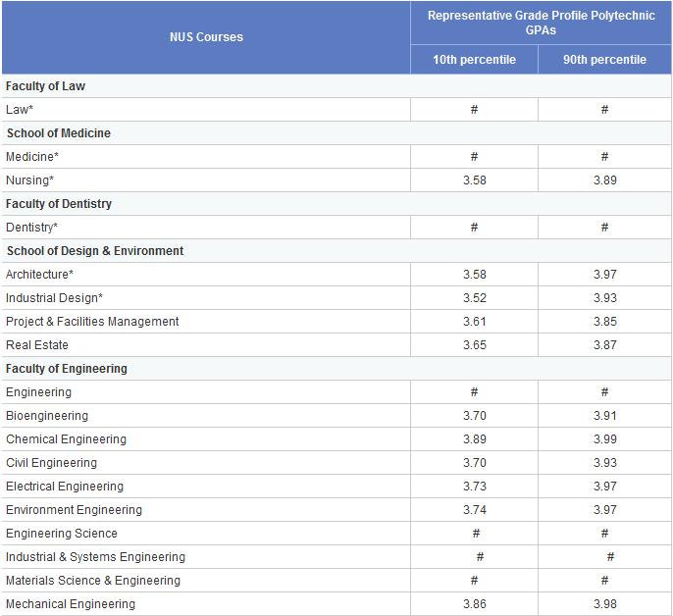Viewport: 673px width, 616px height.
Task: Click the Bioengineering course name
Action: [x=47, y=416]
